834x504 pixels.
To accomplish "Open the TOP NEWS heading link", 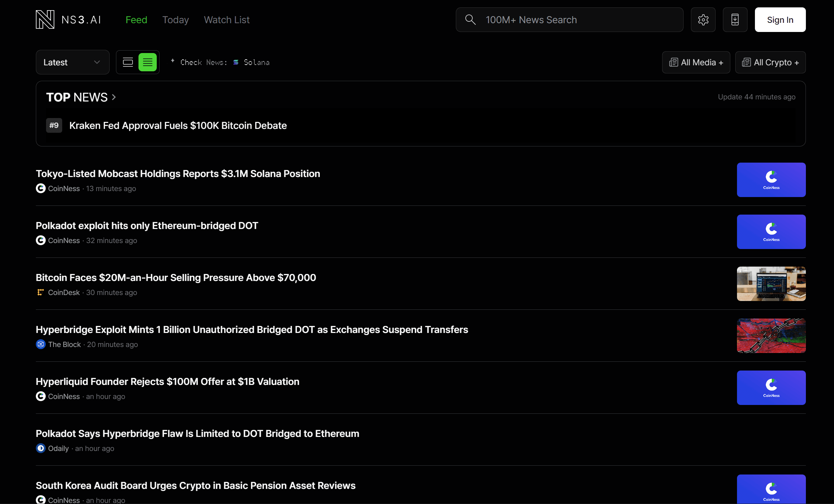I will [x=77, y=97].
